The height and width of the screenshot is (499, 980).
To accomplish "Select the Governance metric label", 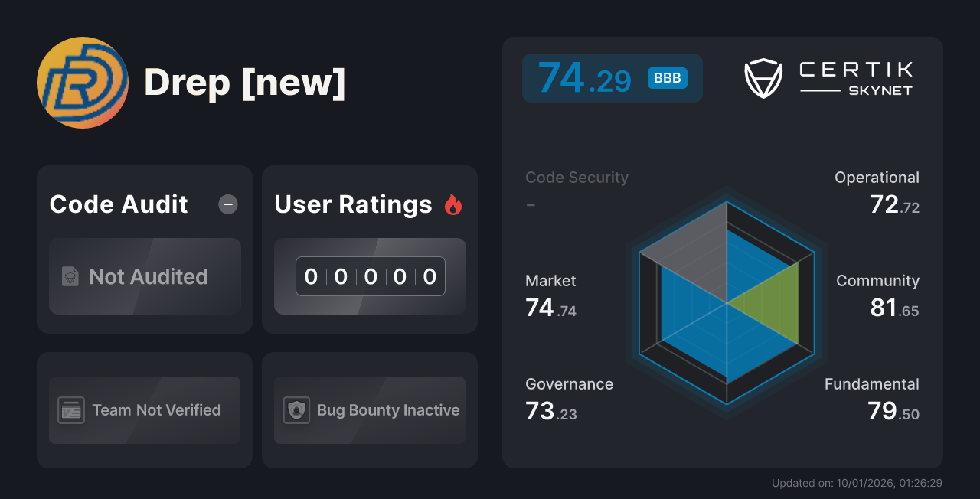I will 569,384.
